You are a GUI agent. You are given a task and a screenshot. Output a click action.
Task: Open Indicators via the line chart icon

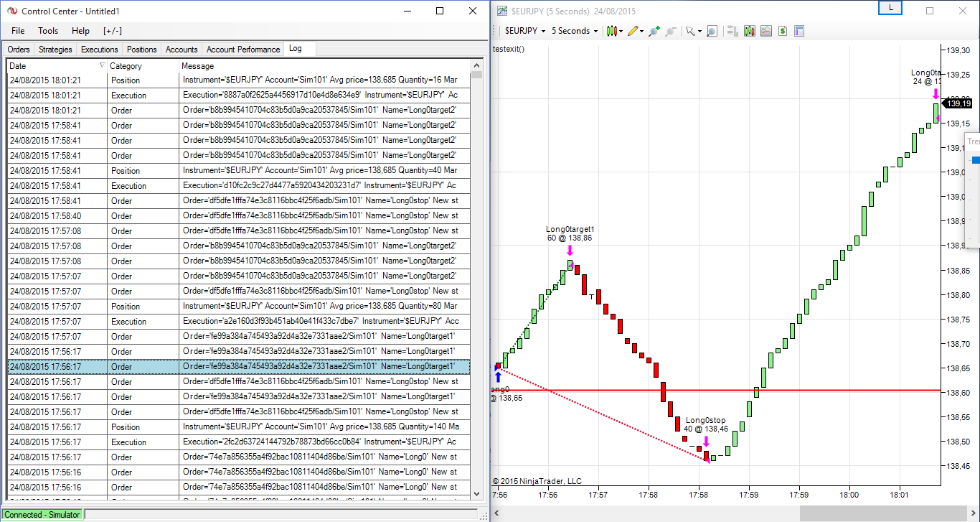tap(766, 31)
